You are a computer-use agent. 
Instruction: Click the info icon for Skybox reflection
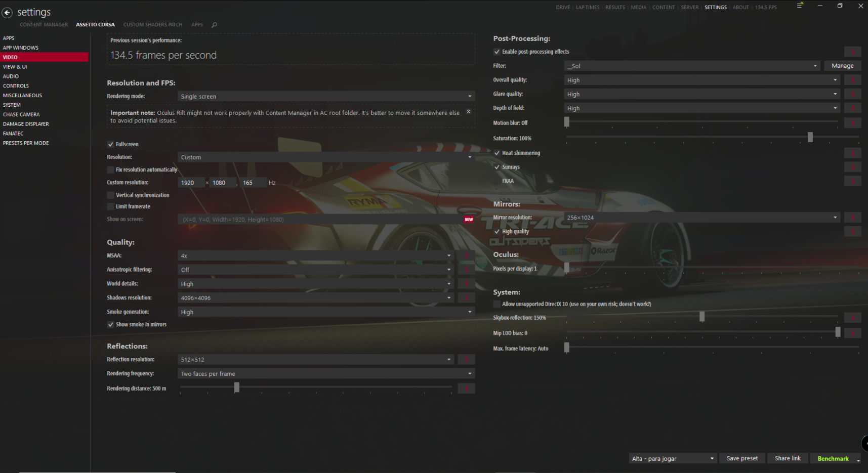pos(852,318)
